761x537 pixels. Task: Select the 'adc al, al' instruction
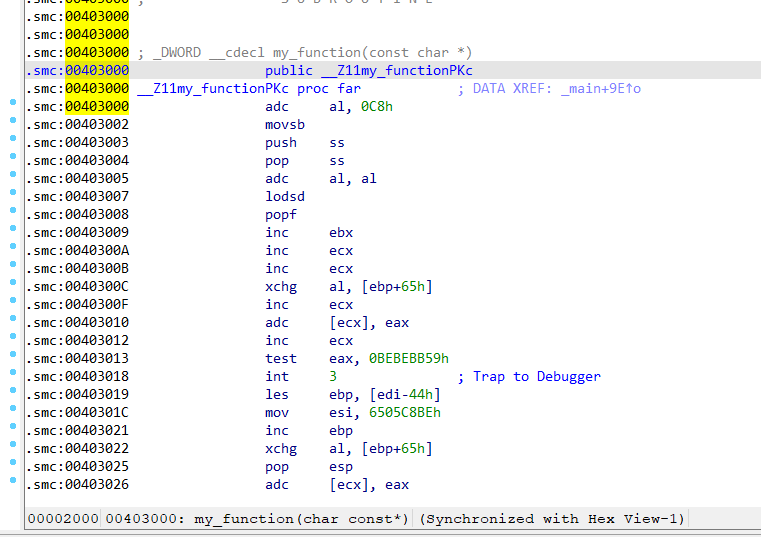[321, 179]
